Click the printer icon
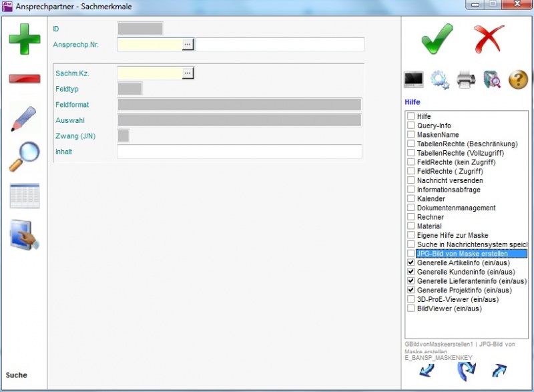Screen dimensions: 534x392 pyautogui.click(x=466, y=80)
